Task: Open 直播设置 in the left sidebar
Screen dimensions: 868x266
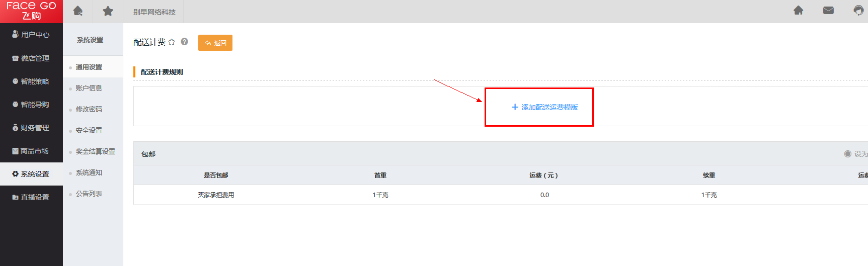Action: tap(31, 197)
